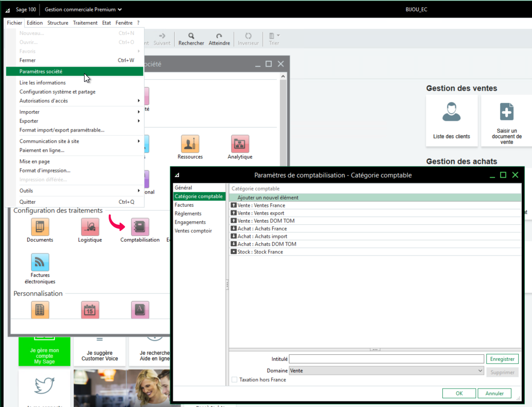Image resolution: width=532 pixels, height=407 pixels.
Task: Enable Taxation hors France checkbox
Action: pyautogui.click(x=234, y=380)
